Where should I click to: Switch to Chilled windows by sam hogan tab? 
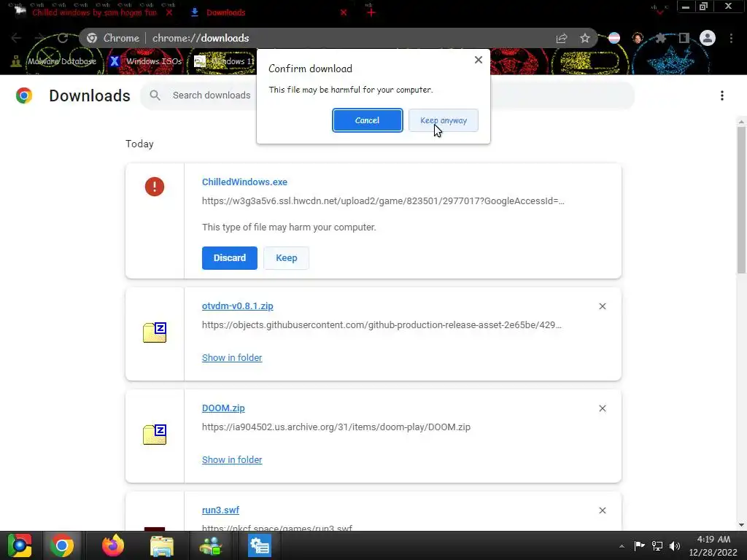94,12
